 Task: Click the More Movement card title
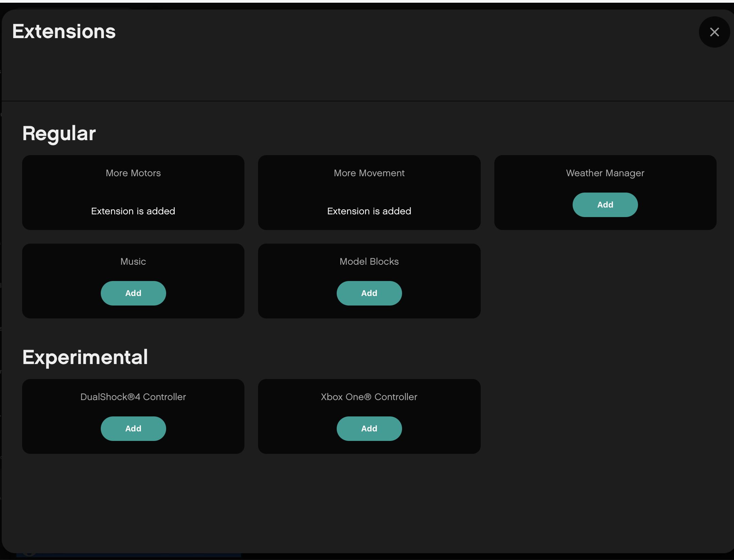[x=369, y=173]
